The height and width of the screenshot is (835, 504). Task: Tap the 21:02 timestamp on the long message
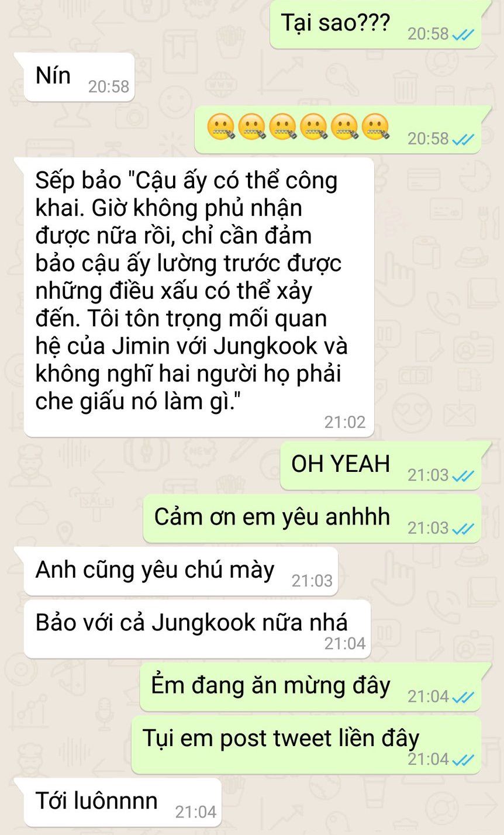(345, 422)
